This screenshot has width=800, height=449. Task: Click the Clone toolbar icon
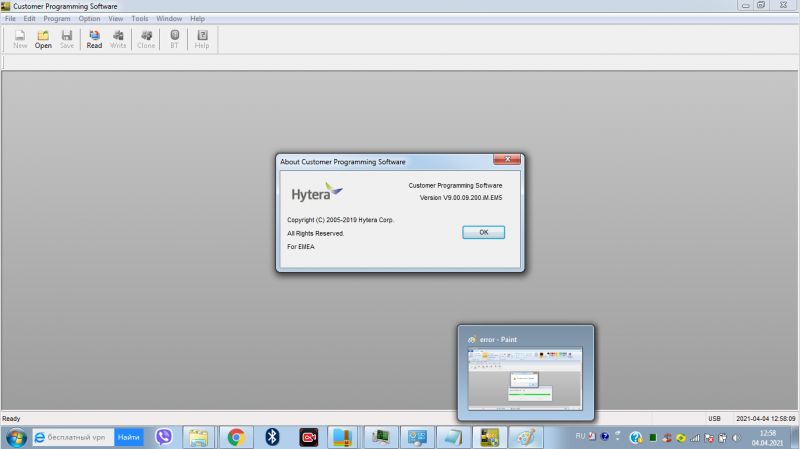pyautogui.click(x=146, y=39)
